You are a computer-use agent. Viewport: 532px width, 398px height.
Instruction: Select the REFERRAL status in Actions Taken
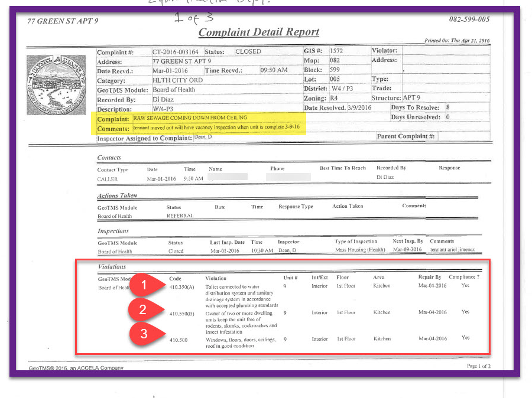tap(180, 216)
